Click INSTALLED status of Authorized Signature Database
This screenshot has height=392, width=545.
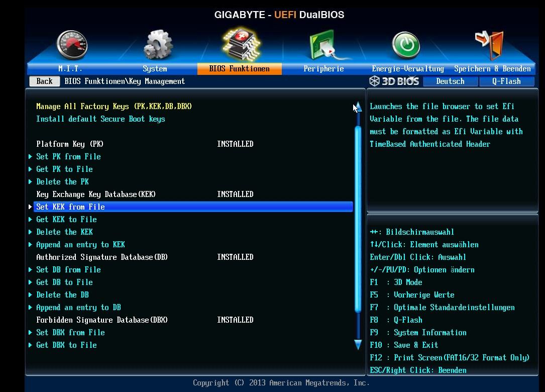pyautogui.click(x=235, y=257)
